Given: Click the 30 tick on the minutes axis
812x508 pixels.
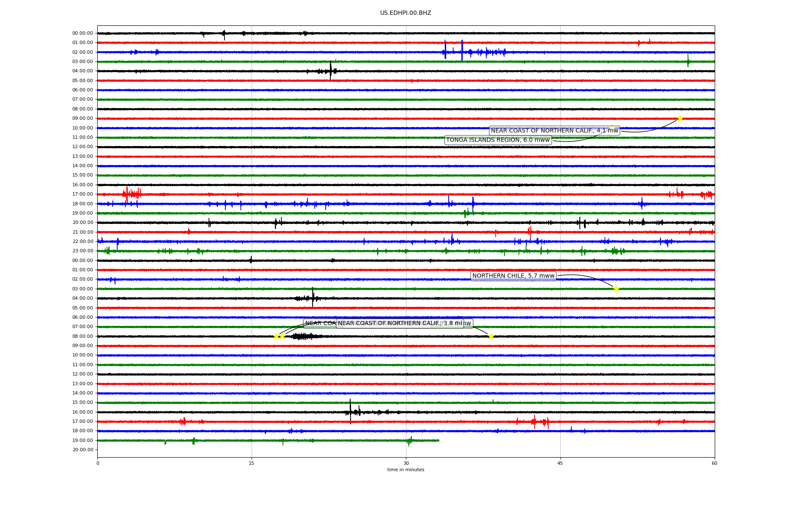Looking at the screenshot, I should [406, 463].
